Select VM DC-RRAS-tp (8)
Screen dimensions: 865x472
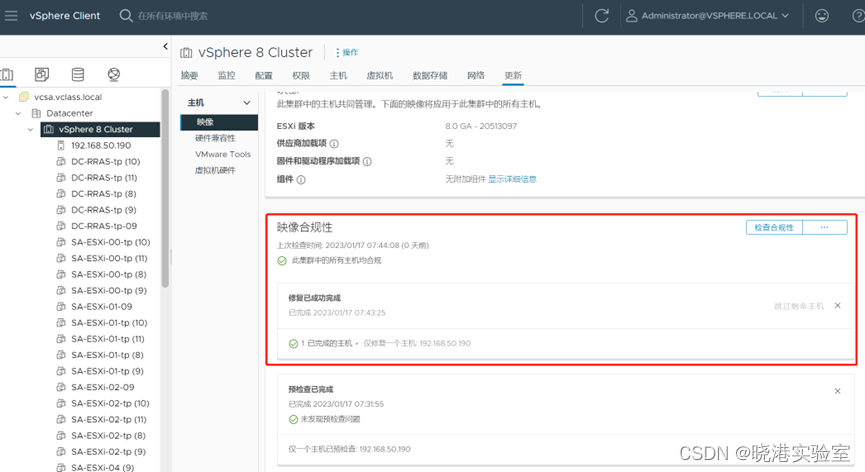click(x=104, y=194)
